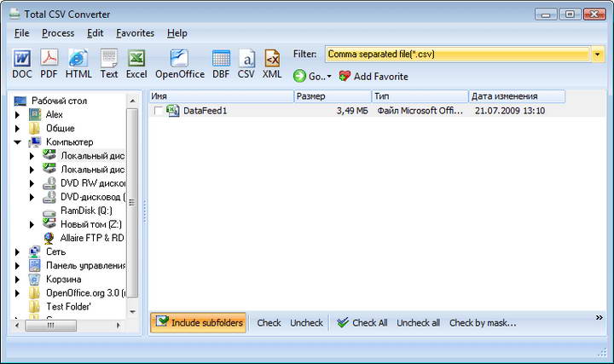Screen dimensions: 614x364
Task: Sort by Дата изменения column header
Action: (x=517, y=96)
